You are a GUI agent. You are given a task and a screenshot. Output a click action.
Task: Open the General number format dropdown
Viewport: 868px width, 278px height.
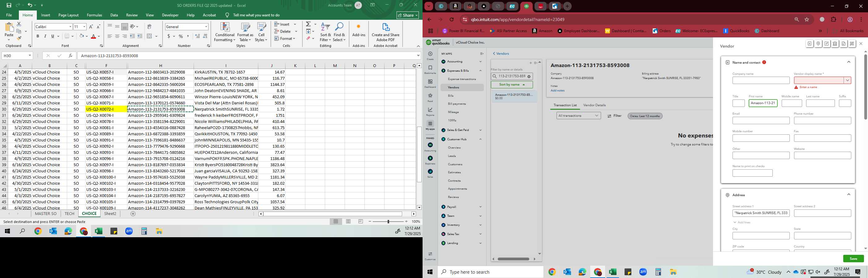pyautogui.click(x=206, y=27)
